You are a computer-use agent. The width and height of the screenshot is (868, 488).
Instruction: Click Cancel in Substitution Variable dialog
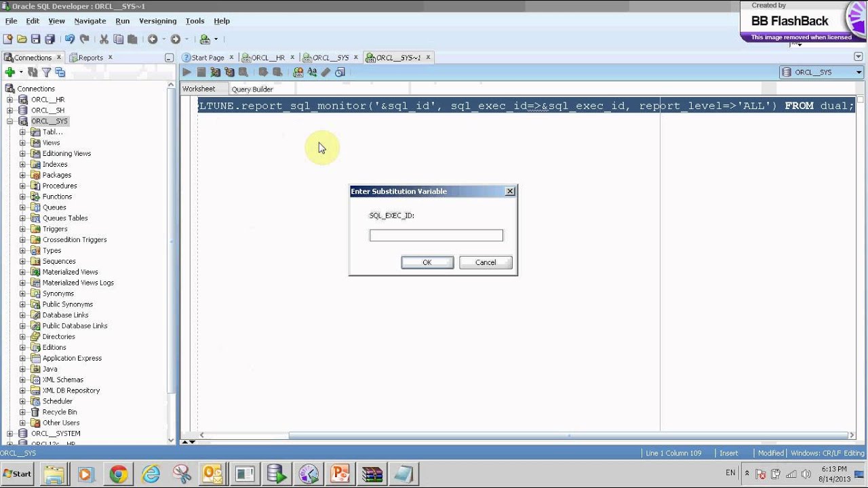(x=486, y=262)
